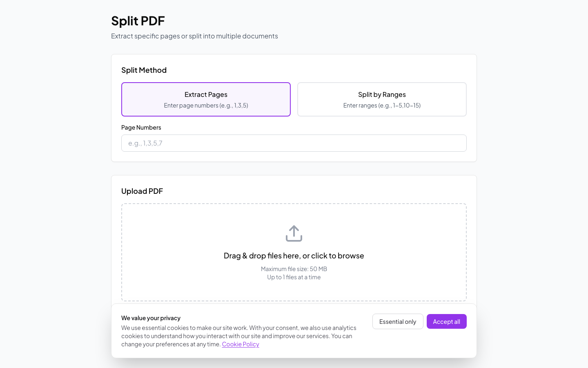This screenshot has height=368, width=588.
Task: Click the Upload PDF section heading
Action: (142, 191)
